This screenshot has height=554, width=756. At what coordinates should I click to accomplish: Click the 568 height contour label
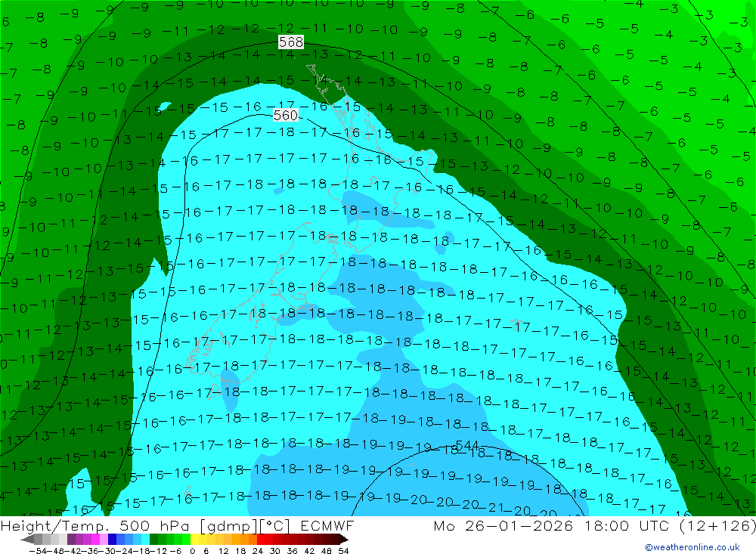point(291,42)
